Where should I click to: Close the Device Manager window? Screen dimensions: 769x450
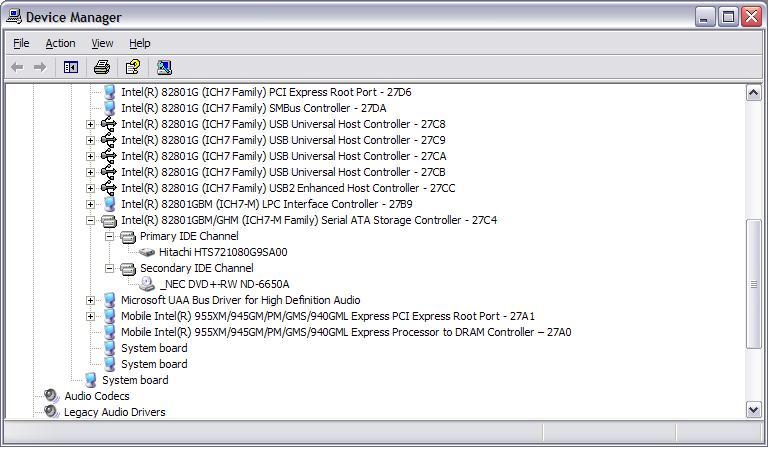[x=751, y=18]
